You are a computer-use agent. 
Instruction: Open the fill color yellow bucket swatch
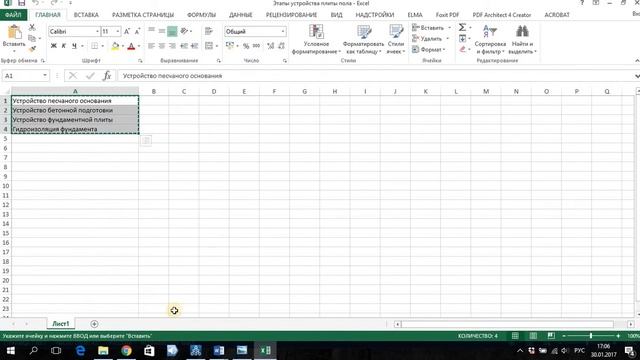[x=116, y=46]
